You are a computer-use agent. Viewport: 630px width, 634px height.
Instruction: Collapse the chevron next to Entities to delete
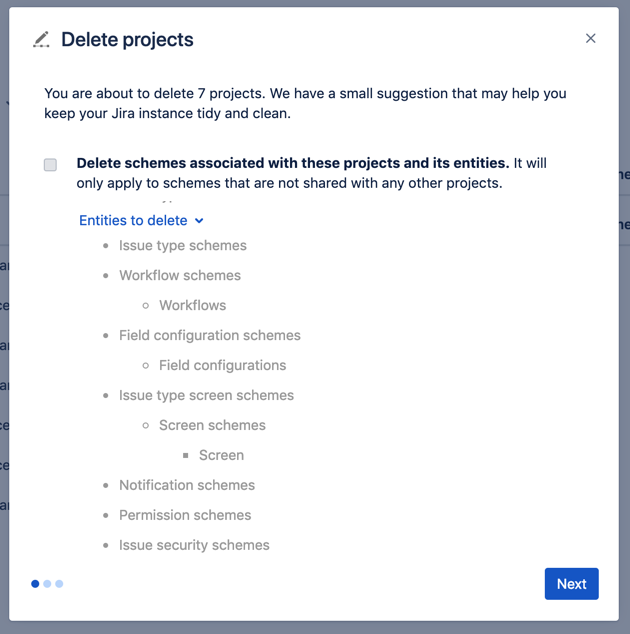(x=199, y=221)
